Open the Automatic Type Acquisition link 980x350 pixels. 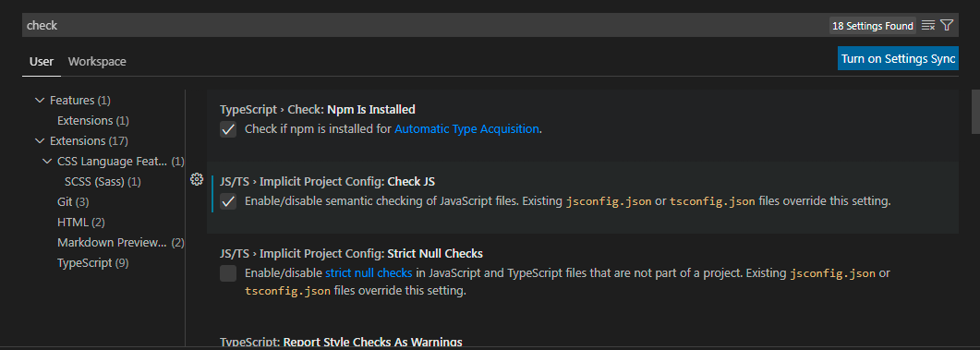click(x=466, y=129)
